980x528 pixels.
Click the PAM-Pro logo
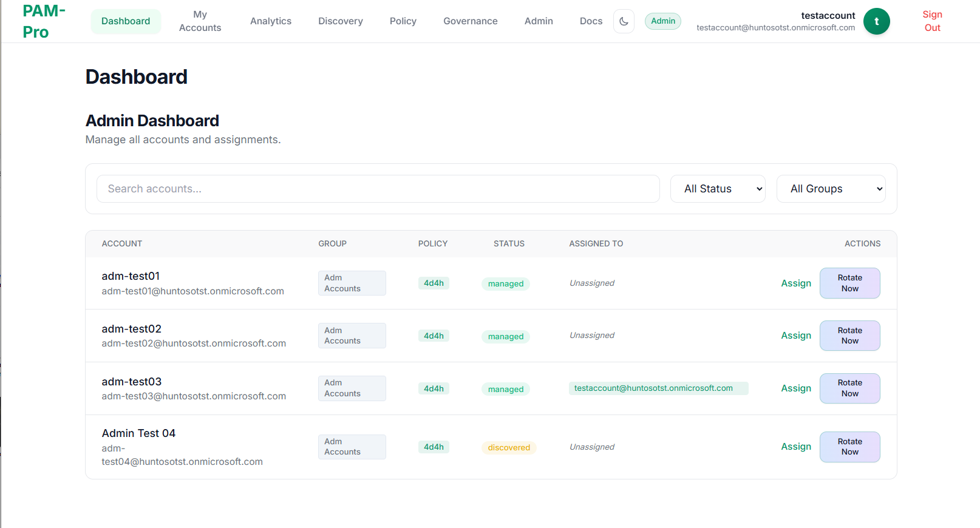pos(44,21)
